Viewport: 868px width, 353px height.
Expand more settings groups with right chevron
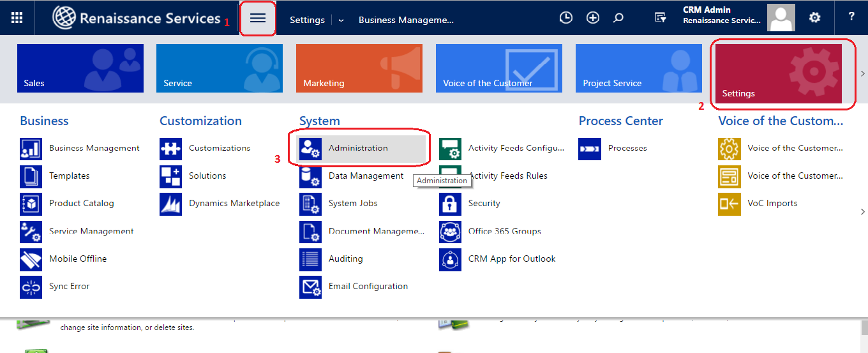(863, 211)
